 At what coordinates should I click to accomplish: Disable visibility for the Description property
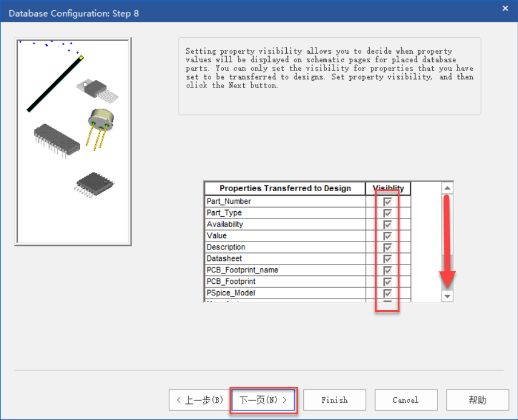click(387, 247)
